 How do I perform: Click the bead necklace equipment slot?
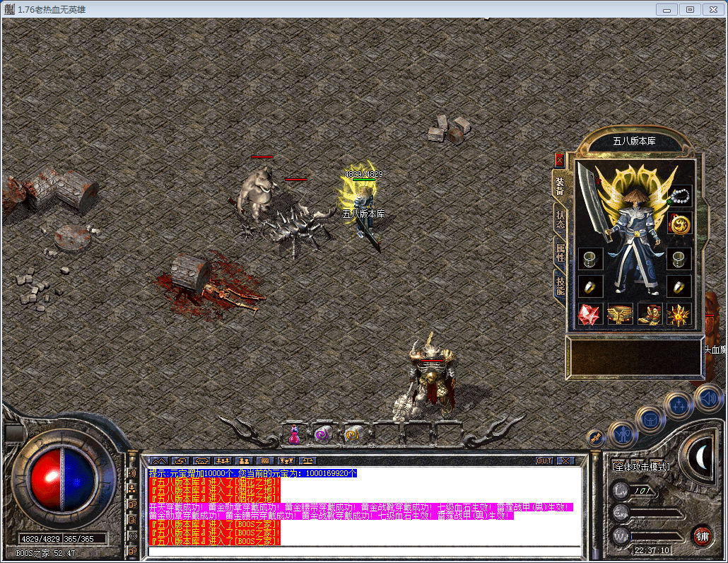coord(679,196)
